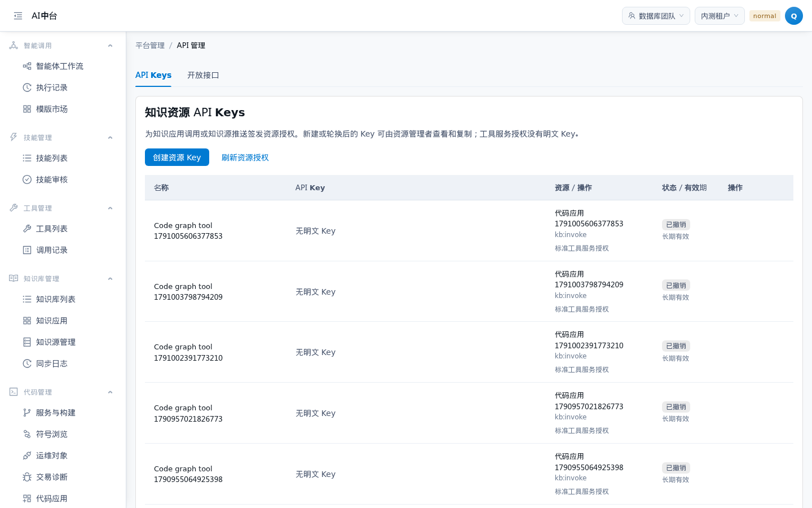812x508 pixels.
Task: Open the 内测租户 tenant dropdown
Action: click(720, 16)
